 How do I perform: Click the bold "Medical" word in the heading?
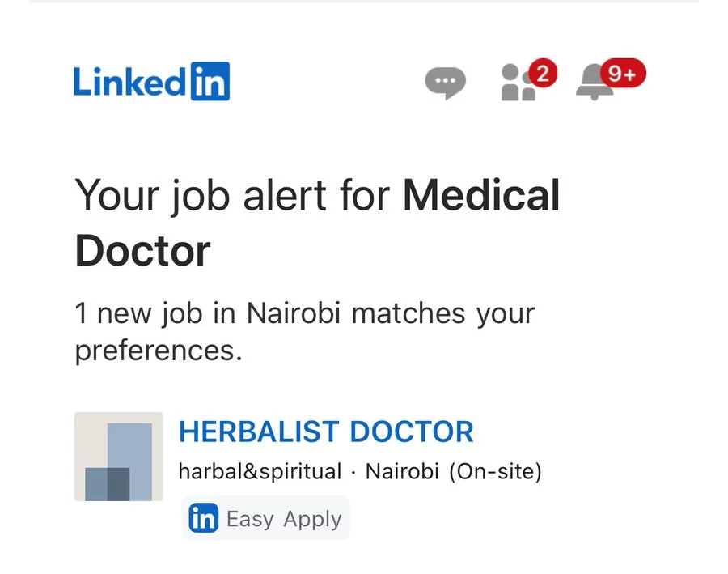tap(481, 196)
